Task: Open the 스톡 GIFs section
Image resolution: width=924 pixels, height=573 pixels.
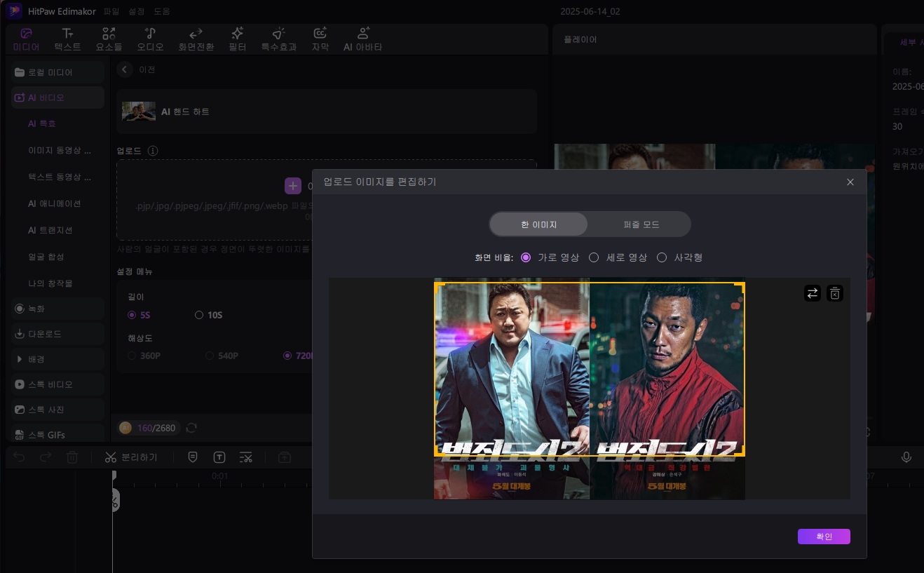Action: click(x=57, y=435)
